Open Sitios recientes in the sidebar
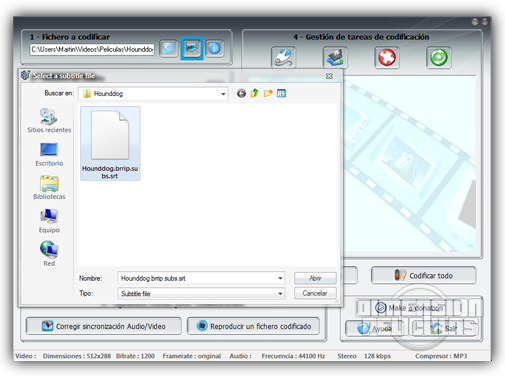This screenshot has width=505, height=378. point(49,120)
